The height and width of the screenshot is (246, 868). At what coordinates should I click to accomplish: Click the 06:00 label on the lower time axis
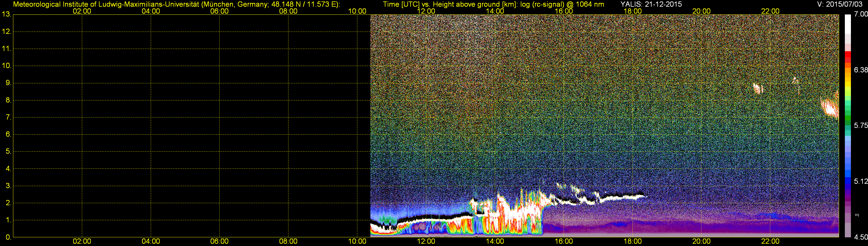point(219,241)
